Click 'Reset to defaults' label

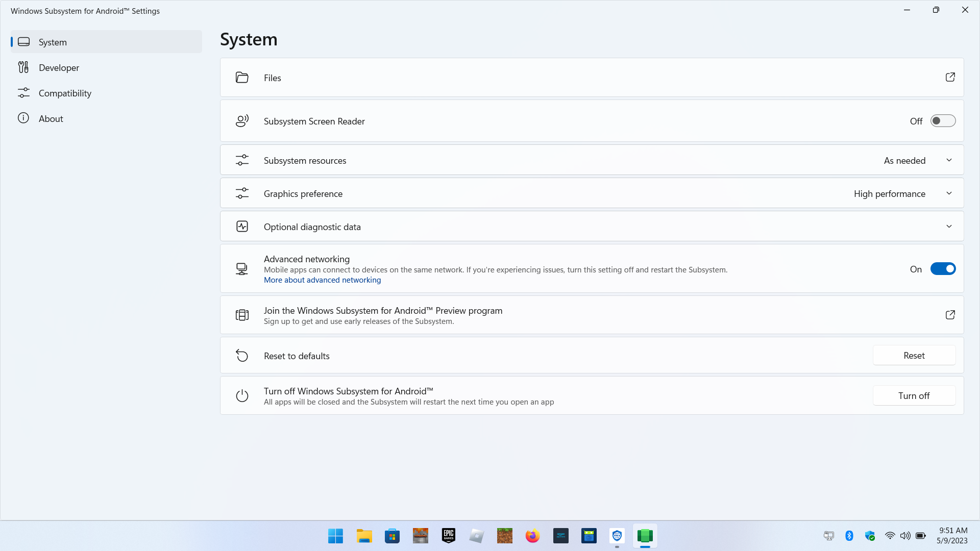[x=297, y=356]
